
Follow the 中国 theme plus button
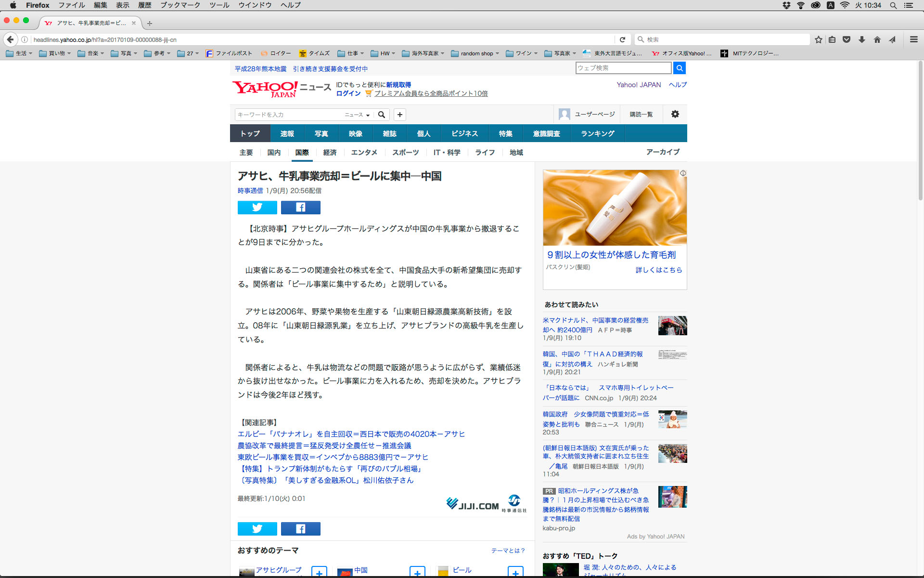(x=417, y=572)
